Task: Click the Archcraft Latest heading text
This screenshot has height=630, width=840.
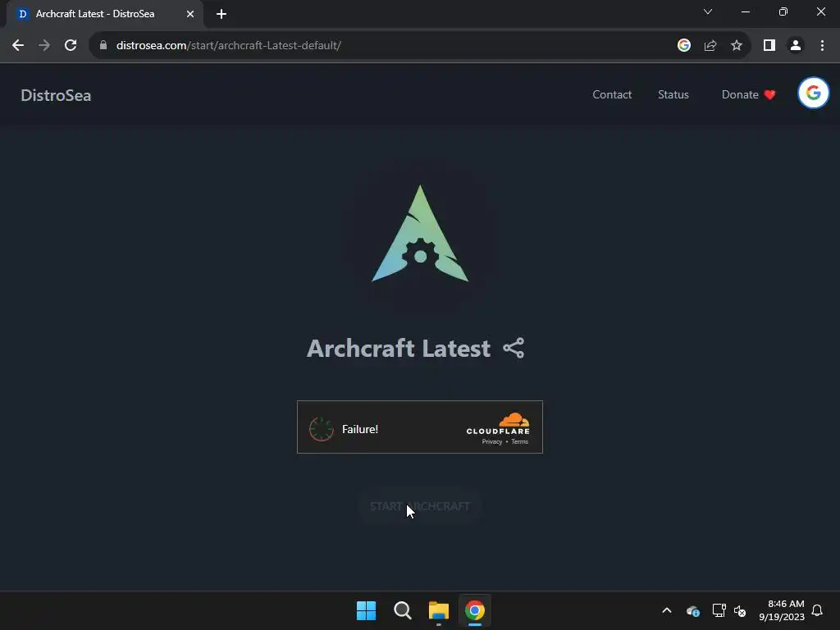Action: pos(399,348)
